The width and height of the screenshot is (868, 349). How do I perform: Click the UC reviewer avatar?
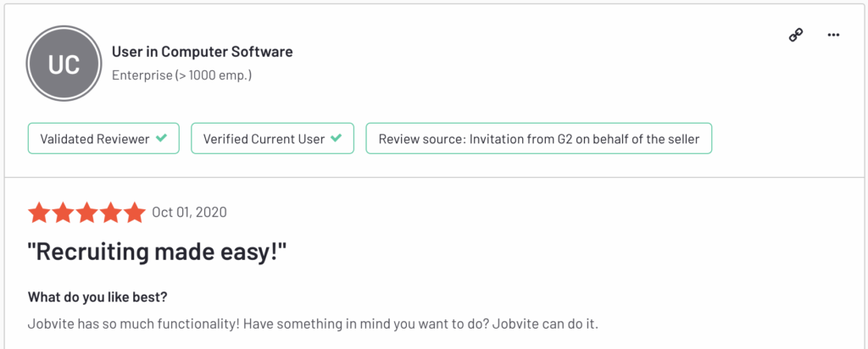(64, 64)
